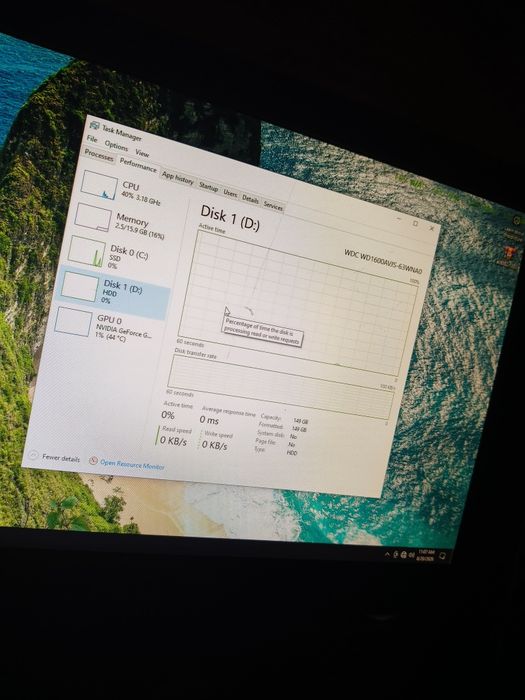525x700 pixels.
Task: Click the CPU 40% 3.18 GHz label
Action: coord(141,193)
